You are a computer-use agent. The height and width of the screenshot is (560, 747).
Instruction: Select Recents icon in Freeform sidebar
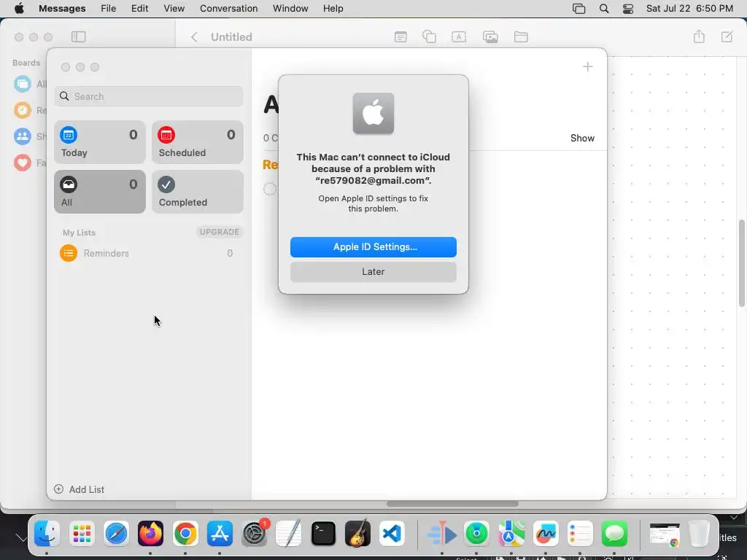(23, 110)
